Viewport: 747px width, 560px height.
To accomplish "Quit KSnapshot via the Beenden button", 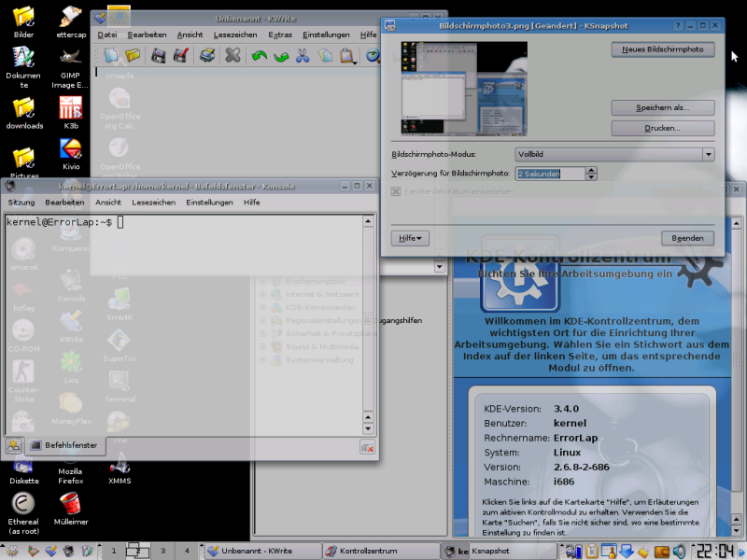I will 687,238.
